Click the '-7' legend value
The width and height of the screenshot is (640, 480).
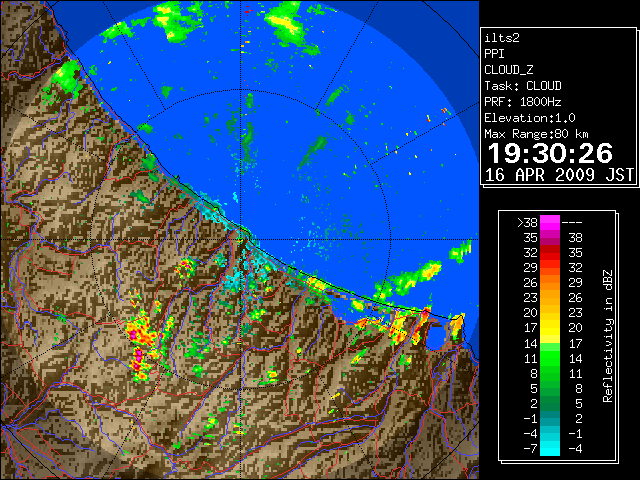(530, 449)
